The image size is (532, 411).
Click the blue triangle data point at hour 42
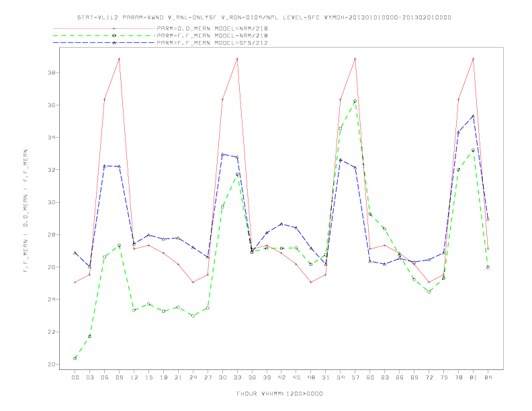pos(281,224)
